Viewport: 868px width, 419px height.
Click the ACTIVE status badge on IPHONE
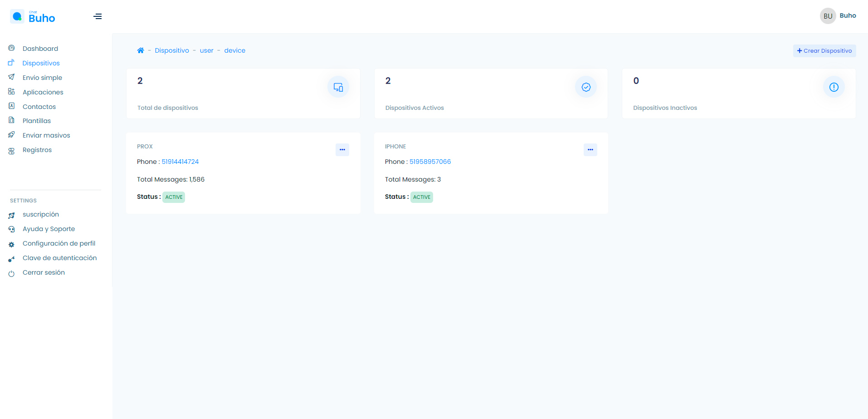pyautogui.click(x=422, y=197)
